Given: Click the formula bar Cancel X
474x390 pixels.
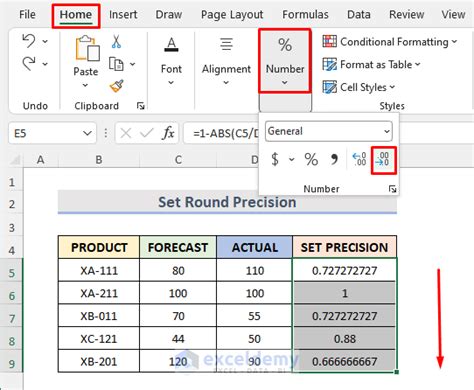Looking at the screenshot, I should [126, 133].
